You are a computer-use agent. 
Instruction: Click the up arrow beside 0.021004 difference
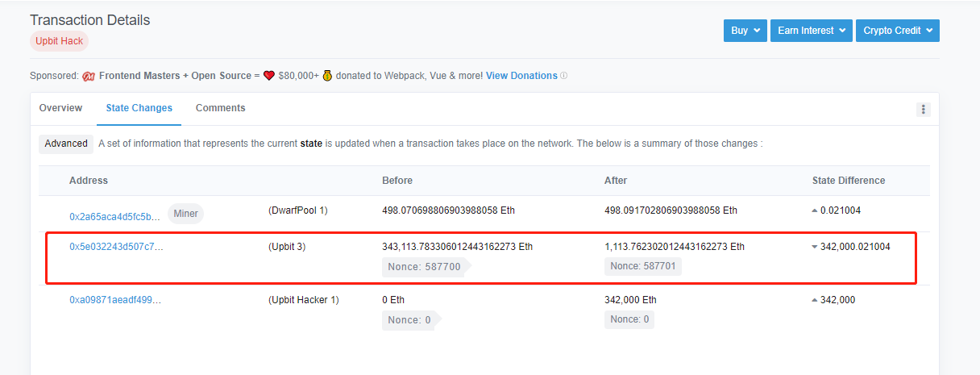pos(815,211)
